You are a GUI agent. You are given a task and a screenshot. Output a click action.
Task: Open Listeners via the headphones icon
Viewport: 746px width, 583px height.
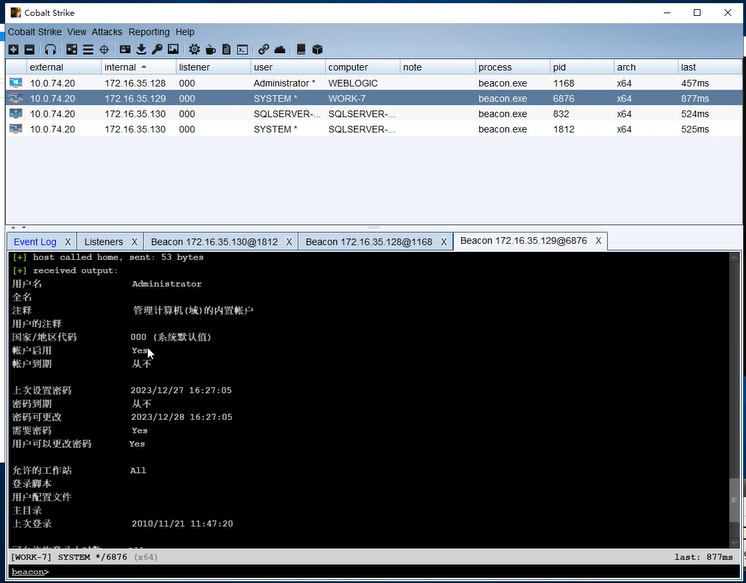tap(50, 49)
